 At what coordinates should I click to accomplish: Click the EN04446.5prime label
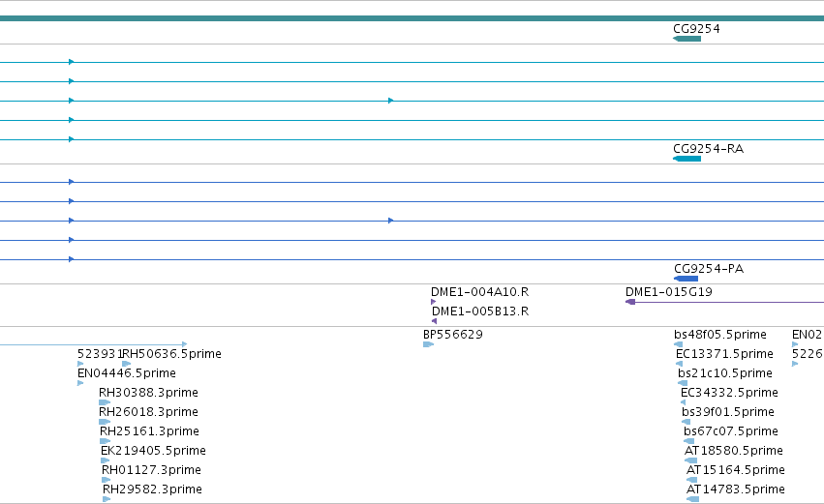127,373
